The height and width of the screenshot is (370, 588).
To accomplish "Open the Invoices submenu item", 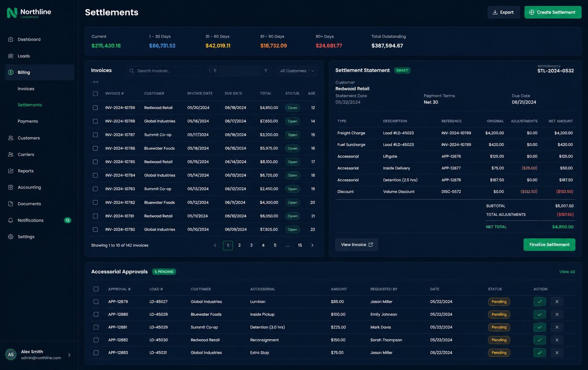I will pos(26,89).
